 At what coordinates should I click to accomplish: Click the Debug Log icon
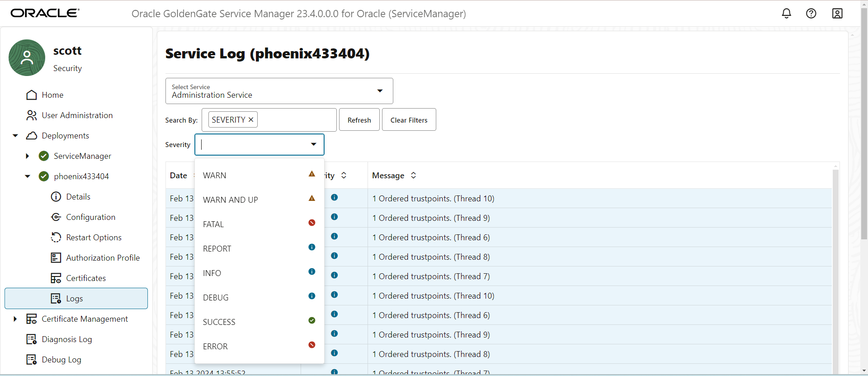32,360
